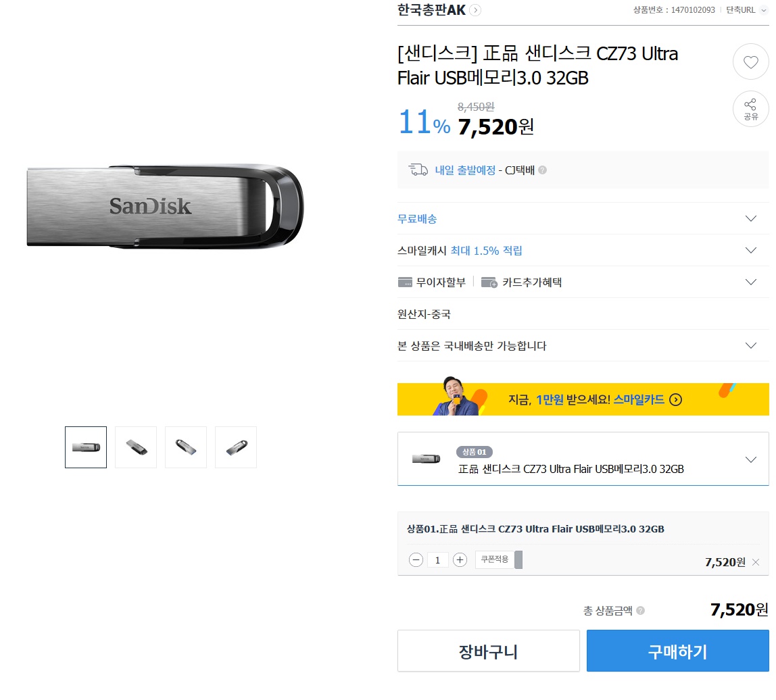Viewport: 776px width, 700px height.
Task: Click the 무이자할부 card icon
Action: (x=406, y=282)
